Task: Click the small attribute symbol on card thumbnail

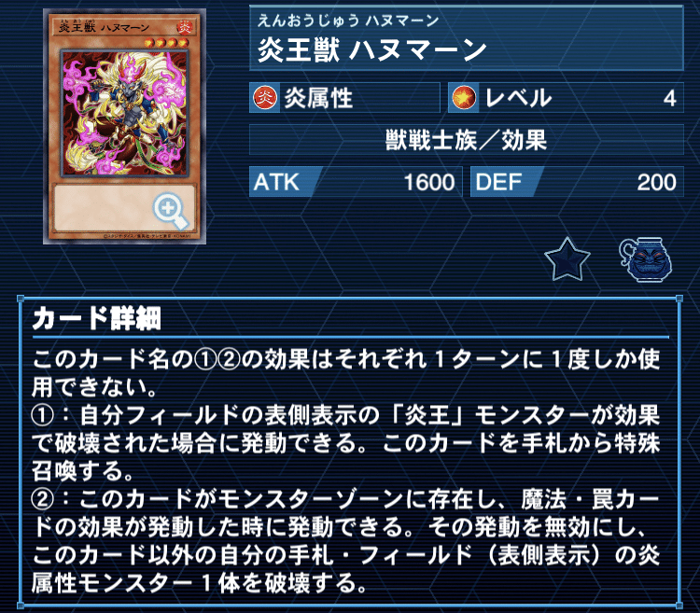Action: (x=185, y=28)
